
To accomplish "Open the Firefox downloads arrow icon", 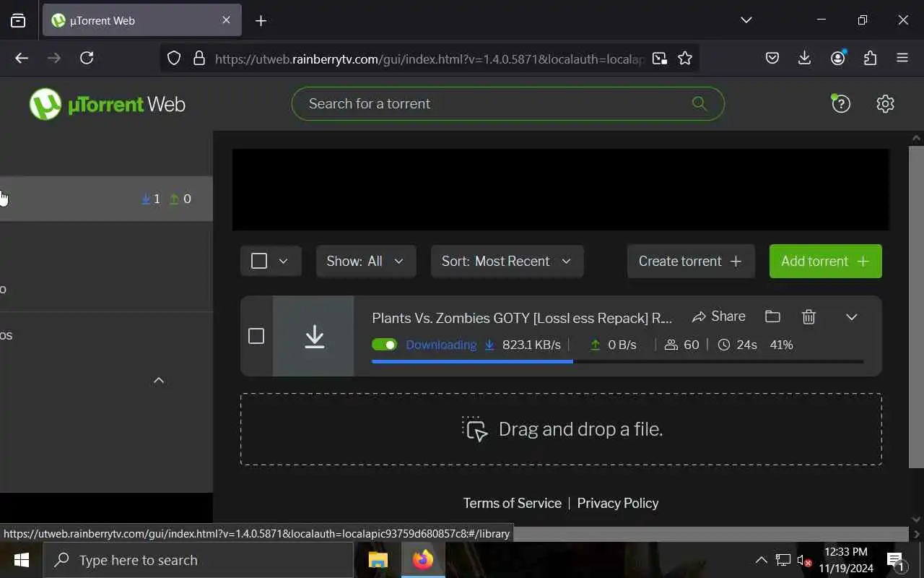I will point(804,59).
